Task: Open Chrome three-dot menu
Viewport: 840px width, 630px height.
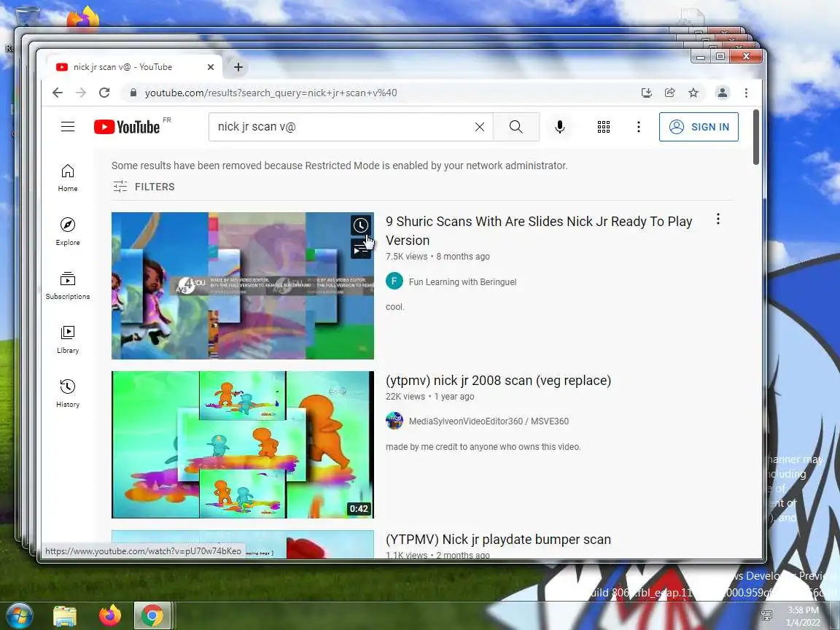Action: (x=746, y=93)
